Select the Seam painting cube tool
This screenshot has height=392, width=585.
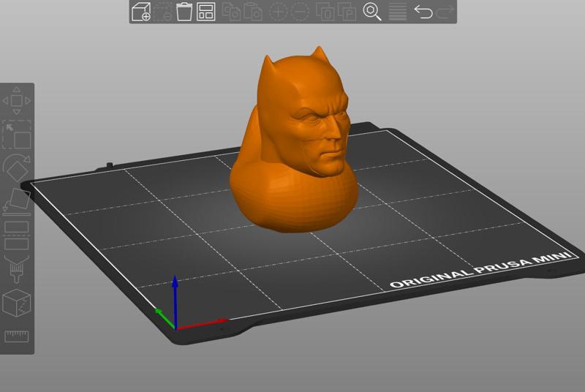pyautogui.click(x=16, y=303)
